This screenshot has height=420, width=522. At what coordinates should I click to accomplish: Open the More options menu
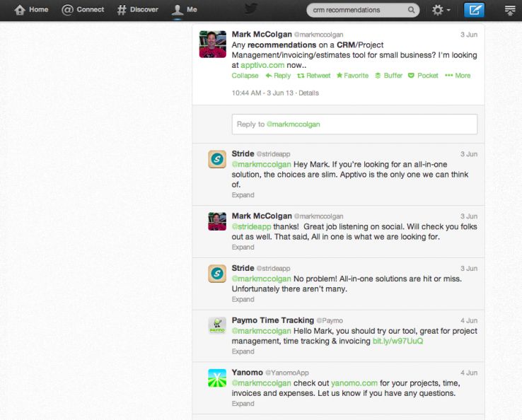pos(458,76)
